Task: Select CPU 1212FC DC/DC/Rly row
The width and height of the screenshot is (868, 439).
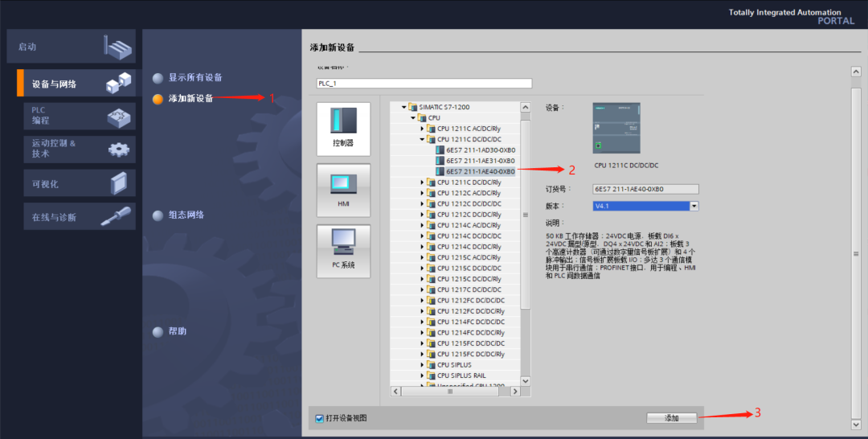Action: tap(470, 311)
